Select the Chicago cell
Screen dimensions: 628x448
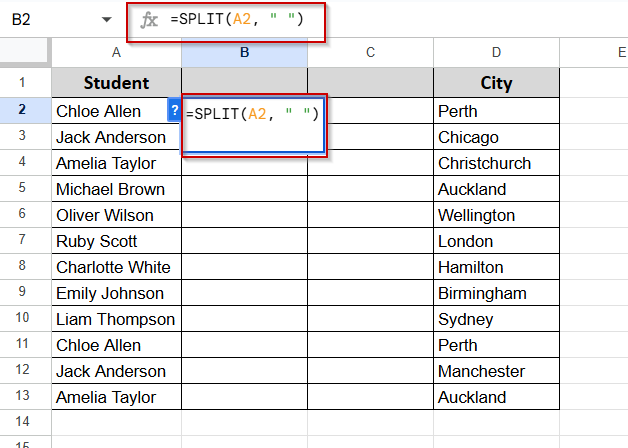pyautogui.click(x=496, y=137)
